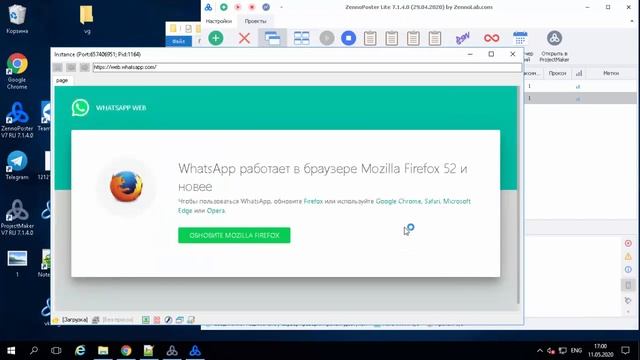This screenshot has width=640, height=360.
Task: Click the first clipboard icon in ZennoPoster toolbar
Action: 370,38
